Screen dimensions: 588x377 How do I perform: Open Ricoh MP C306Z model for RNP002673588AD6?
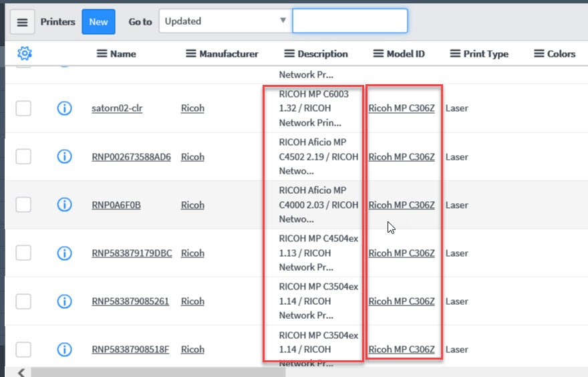coord(402,157)
